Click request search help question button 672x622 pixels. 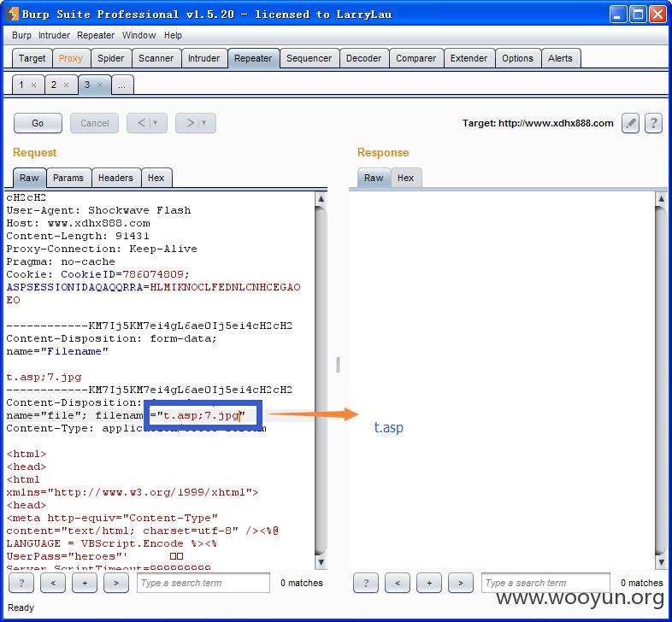point(21,583)
